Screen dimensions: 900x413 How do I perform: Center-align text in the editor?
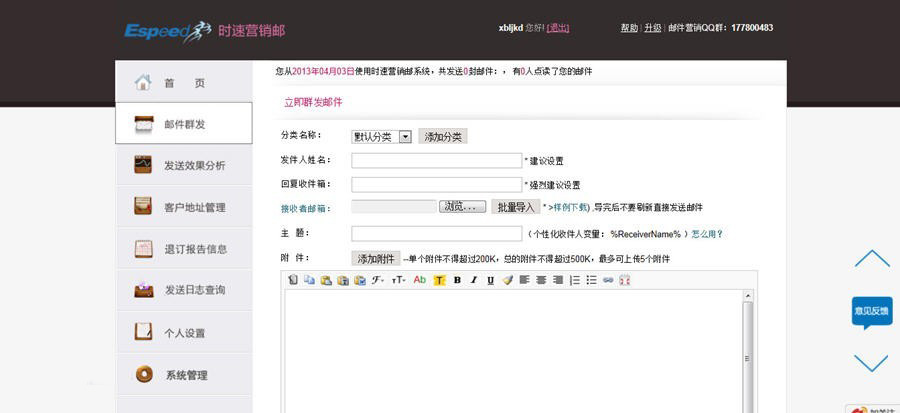(541, 281)
